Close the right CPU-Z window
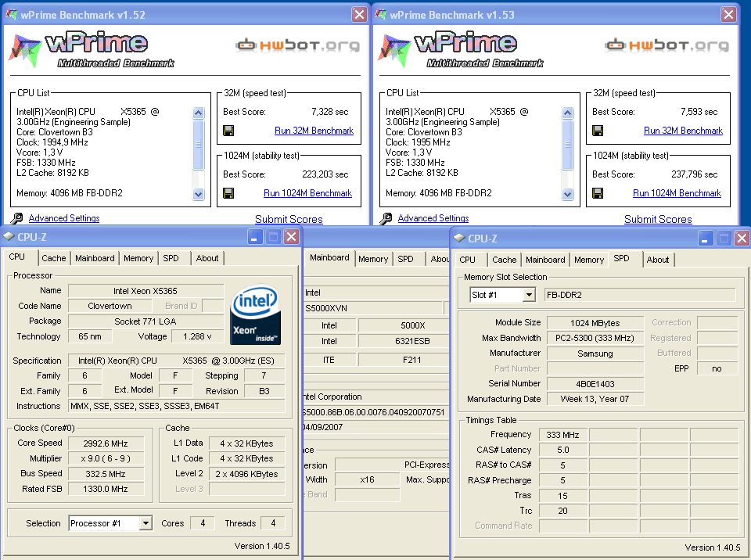Viewport: 751px width, 560px height. click(x=742, y=238)
